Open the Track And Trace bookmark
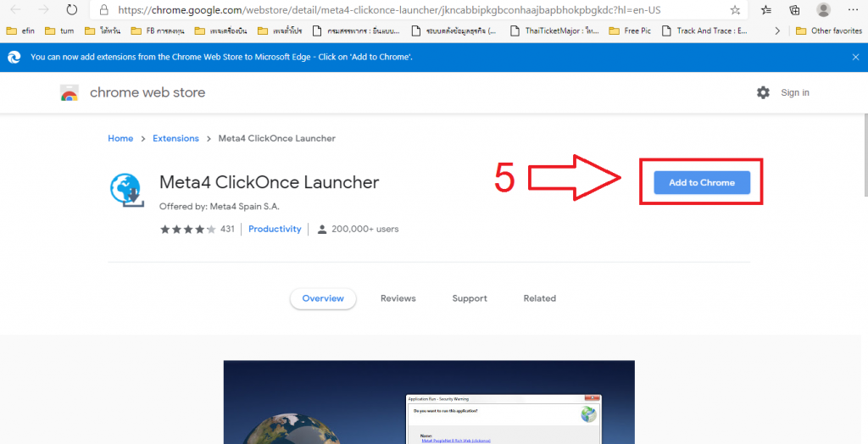The height and width of the screenshot is (444, 868). 705,31
